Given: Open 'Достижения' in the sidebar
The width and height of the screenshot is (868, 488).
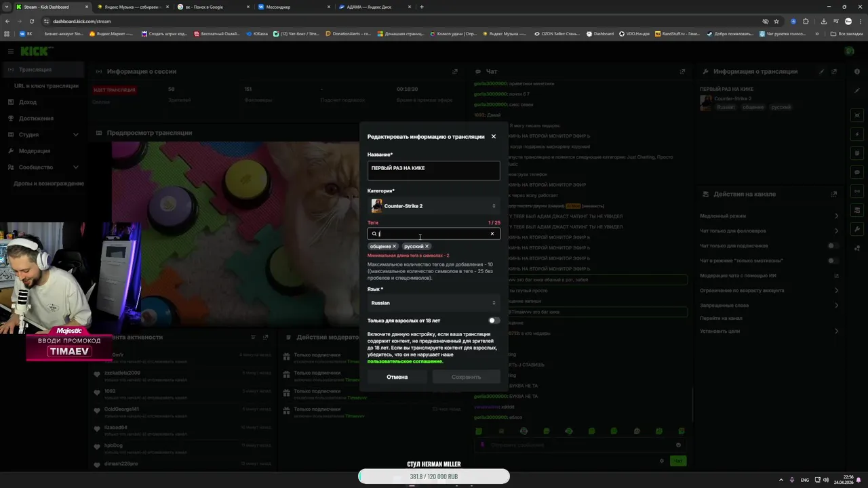Looking at the screenshot, I should [36, 119].
